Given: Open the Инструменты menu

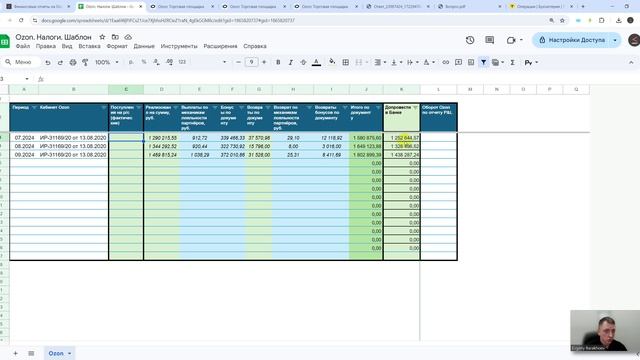Looking at the screenshot, I should 179,46.
